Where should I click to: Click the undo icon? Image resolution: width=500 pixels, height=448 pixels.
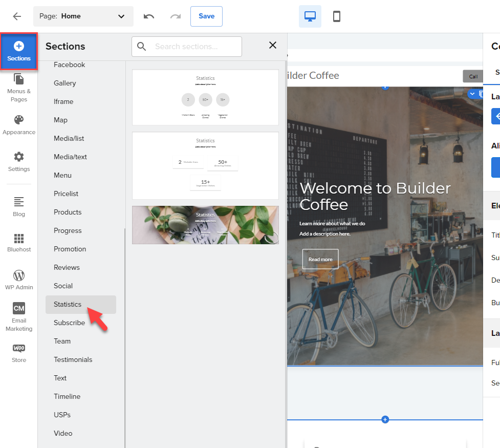[148, 16]
